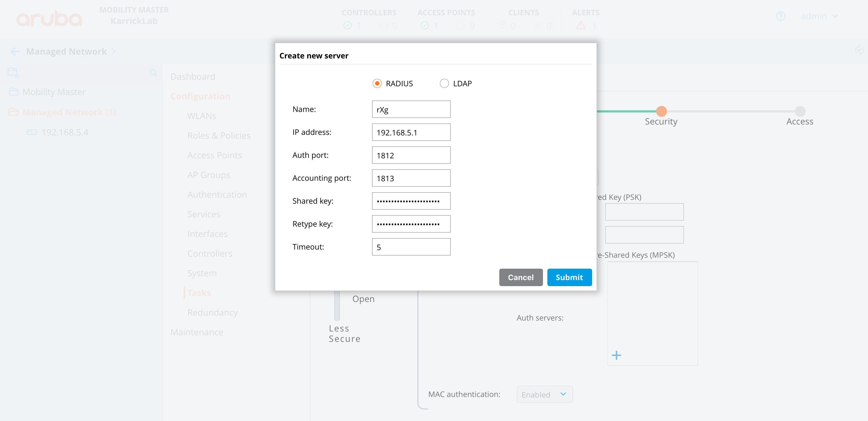Click the Mobility Master folder icon

(13, 92)
